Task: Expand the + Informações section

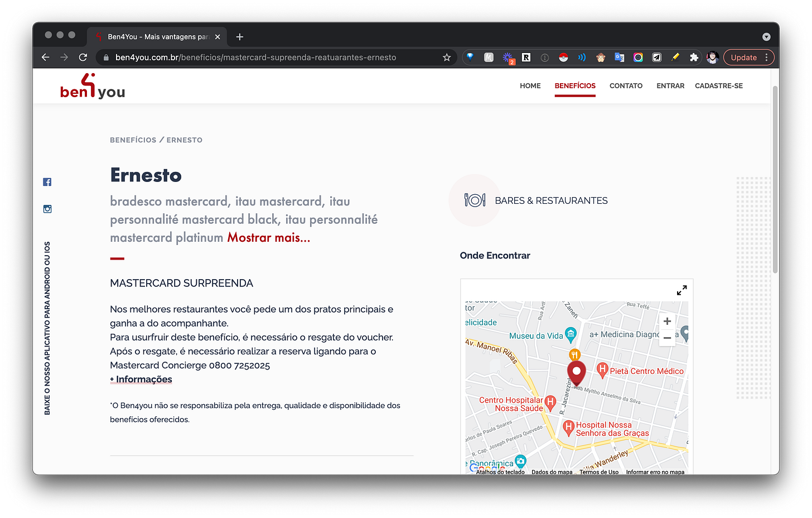Action: [x=141, y=380]
